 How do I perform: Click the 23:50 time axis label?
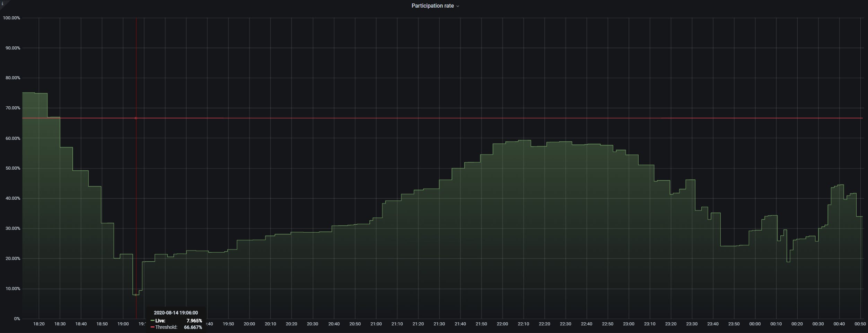[x=734, y=324]
